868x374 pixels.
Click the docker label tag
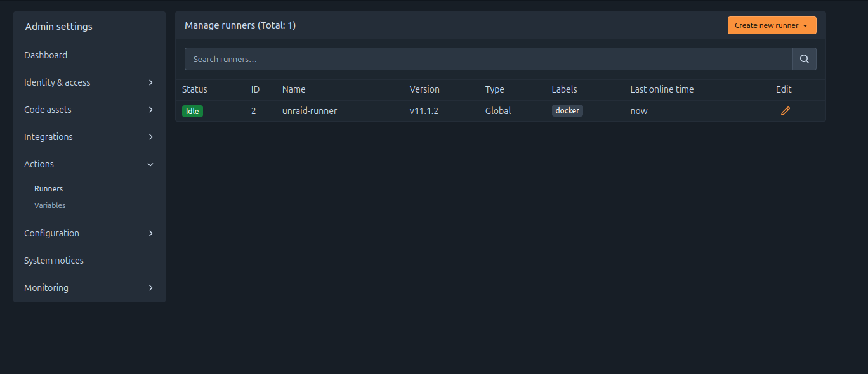point(567,110)
